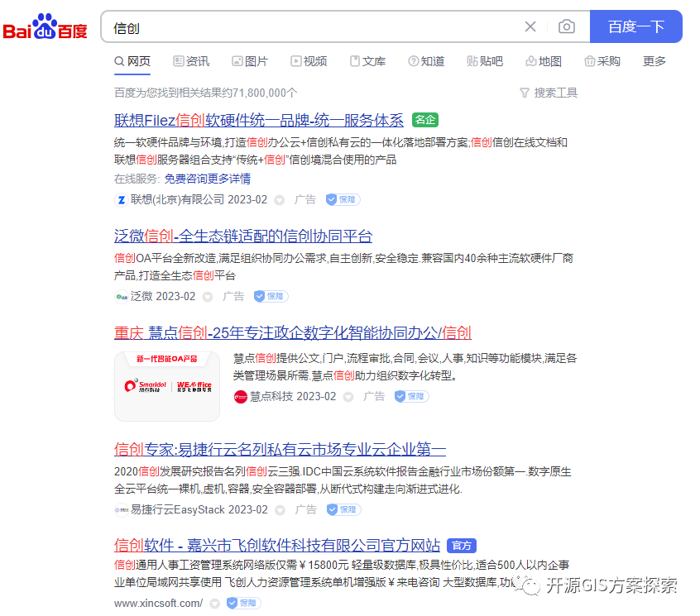Expand dropdown arrow beside 易捷行云EasyStack 2023-02

[x=280, y=510]
